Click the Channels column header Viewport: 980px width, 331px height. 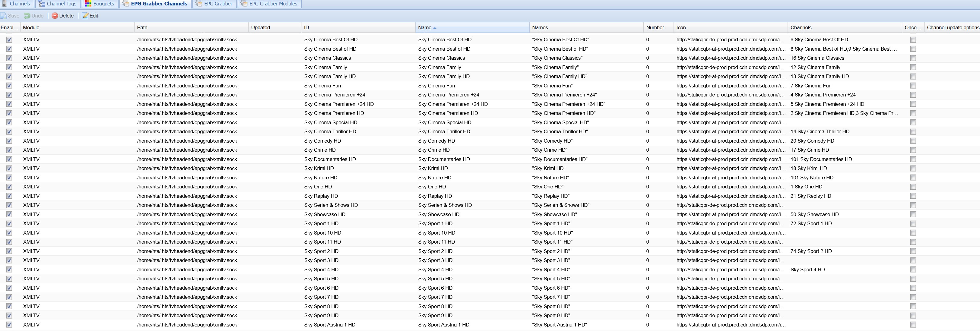tap(845, 27)
